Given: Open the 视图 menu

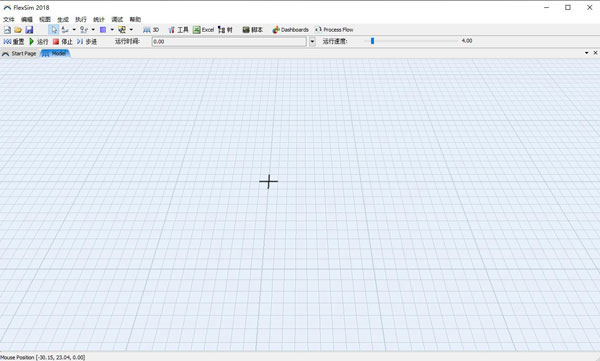Looking at the screenshot, I should tap(45, 19).
